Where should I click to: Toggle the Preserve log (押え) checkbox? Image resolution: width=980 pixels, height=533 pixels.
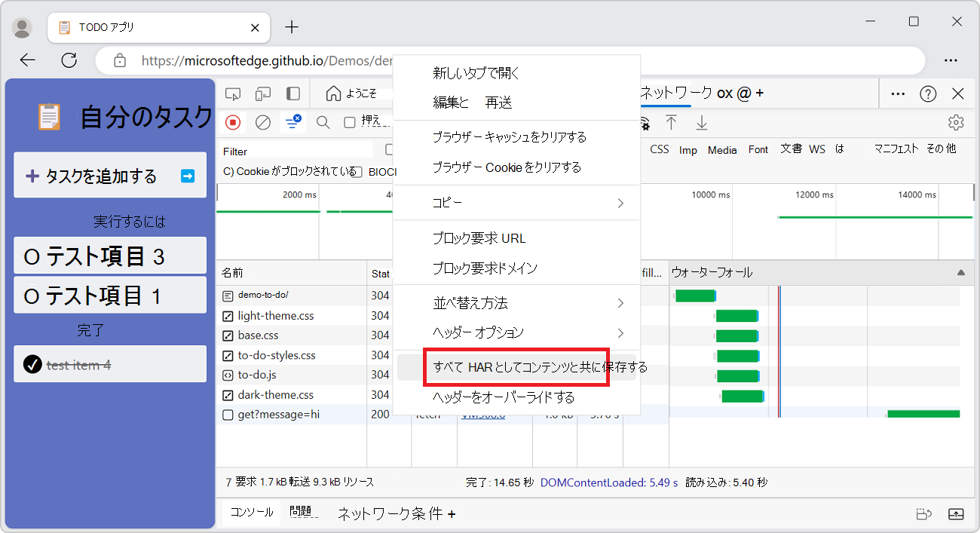pyautogui.click(x=350, y=122)
